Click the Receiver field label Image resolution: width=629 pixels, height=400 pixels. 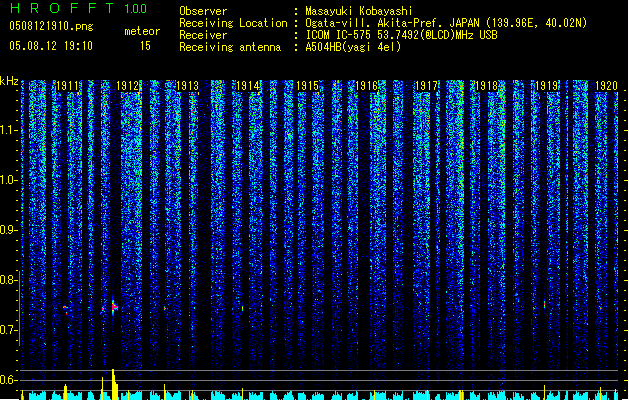[x=203, y=35]
